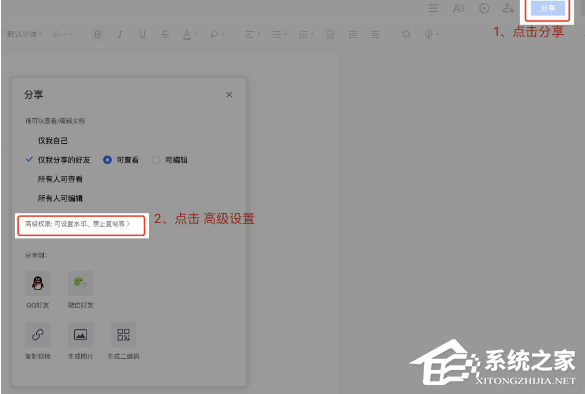Select 所有人可查看 permission option
The image size is (585, 394).
tap(60, 179)
